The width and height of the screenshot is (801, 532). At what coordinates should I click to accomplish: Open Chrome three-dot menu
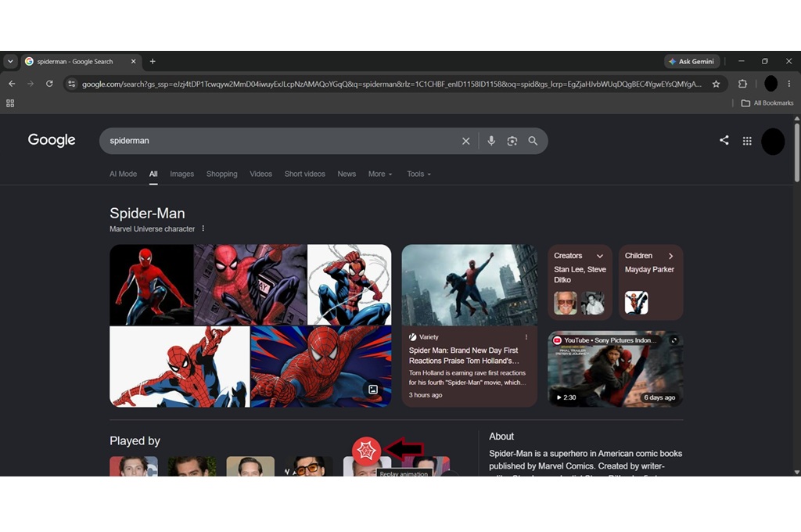[x=788, y=84]
